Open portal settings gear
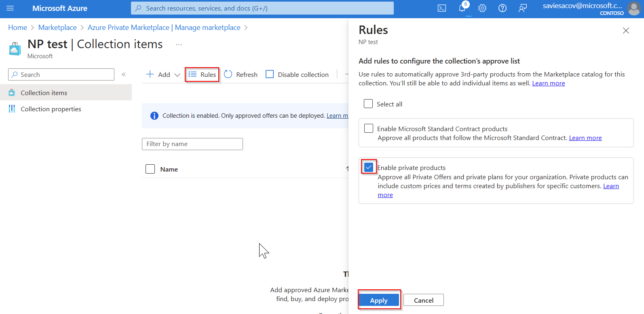Image resolution: width=644 pixels, height=314 pixels. coord(482,8)
